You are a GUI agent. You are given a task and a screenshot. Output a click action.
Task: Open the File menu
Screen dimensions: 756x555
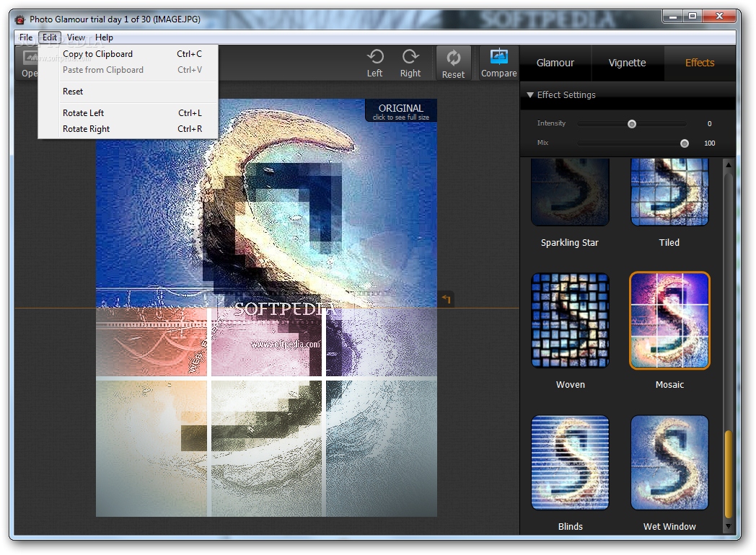[x=26, y=37]
